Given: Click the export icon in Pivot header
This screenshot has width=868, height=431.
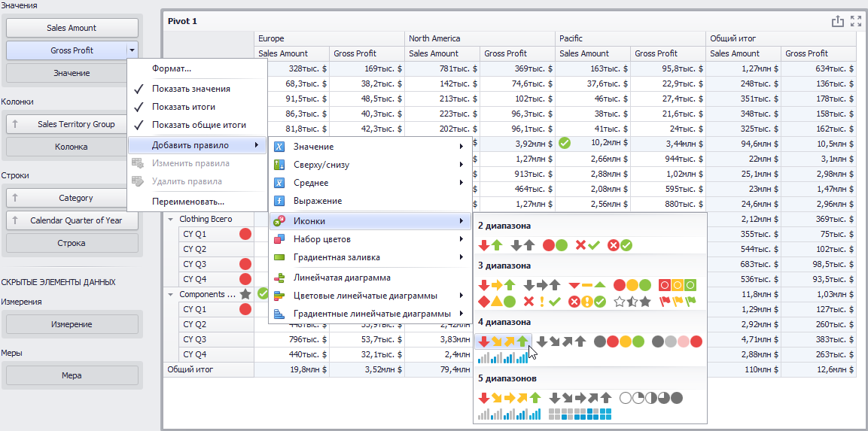Looking at the screenshot, I should (838, 22).
